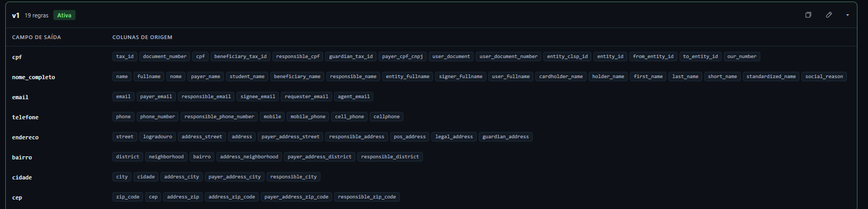Click the guardian_tax_id tag

(x=351, y=56)
